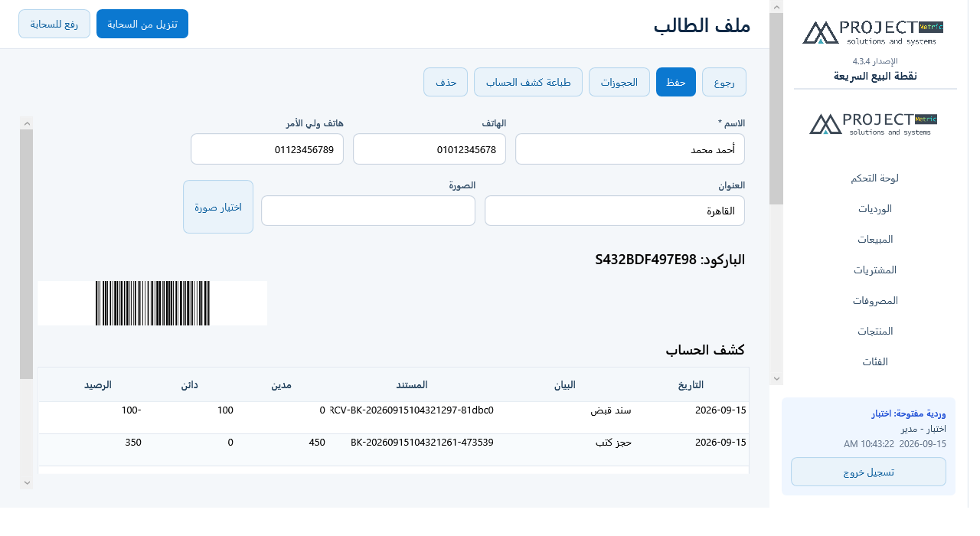The width and height of the screenshot is (980, 536).
Task: Click the student barcode image
Action: [x=152, y=303]
